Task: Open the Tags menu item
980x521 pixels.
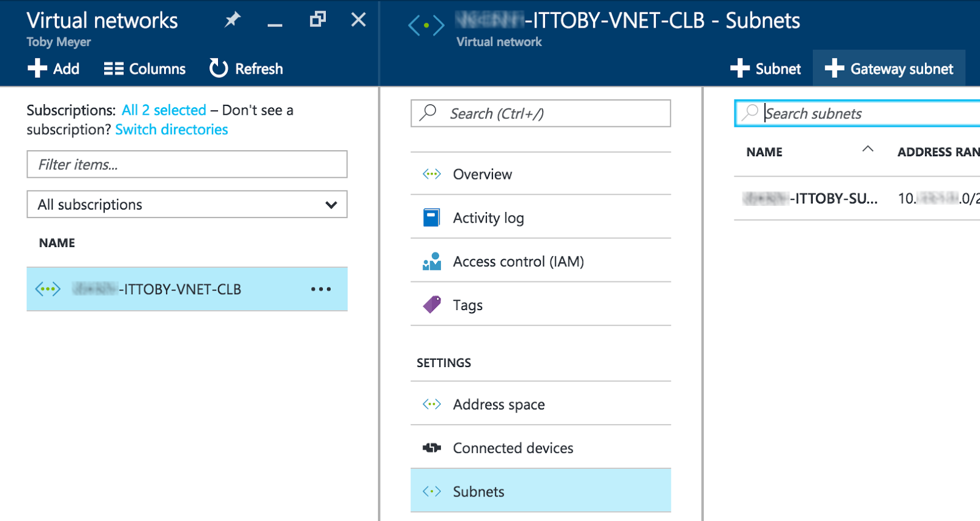Action: click(x=541, y=305)
